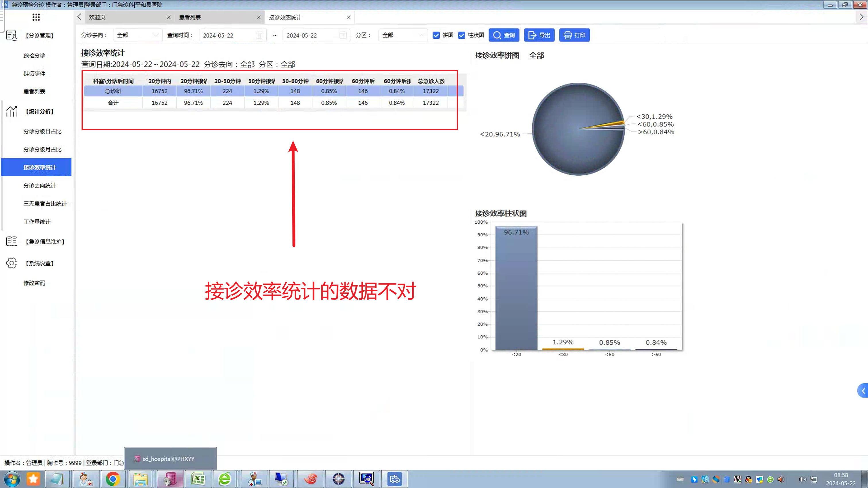Open Chrome from the taskbar

pyautogui.click(x=113, y=479)
